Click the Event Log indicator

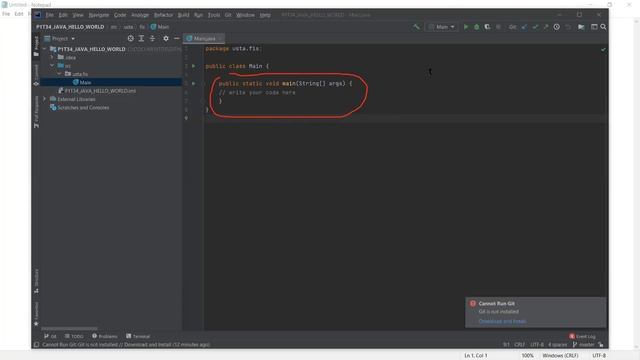click(582, 336)
